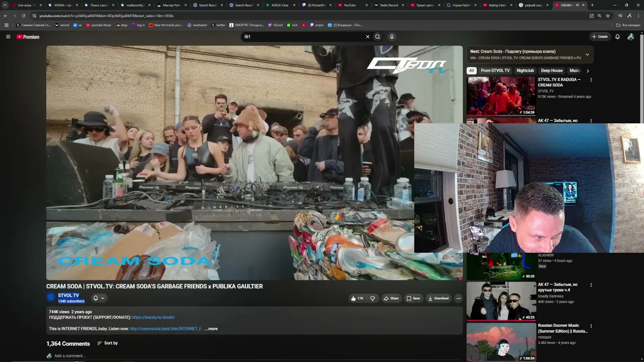Select the All filter chip
The image size is (644, 362).
471,71
